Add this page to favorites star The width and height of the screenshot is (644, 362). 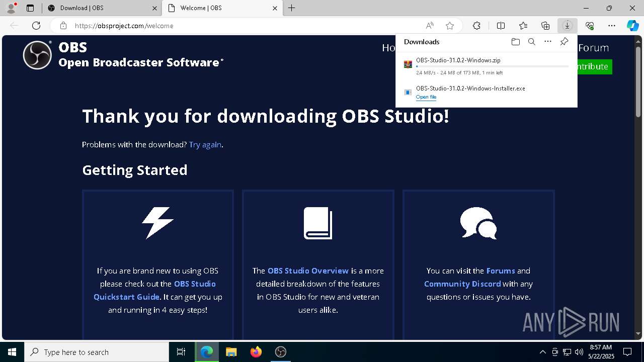click(450, 26)
